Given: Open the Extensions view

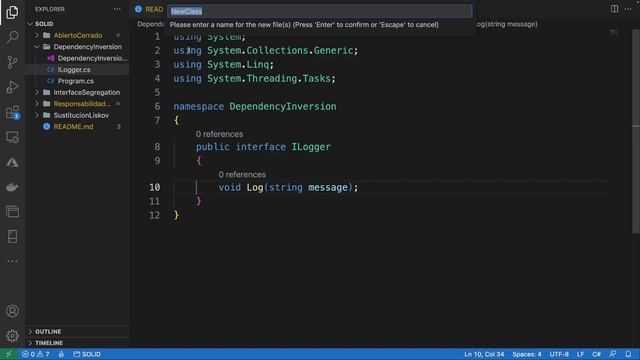Looking at the screenshot, I should 12,112.
